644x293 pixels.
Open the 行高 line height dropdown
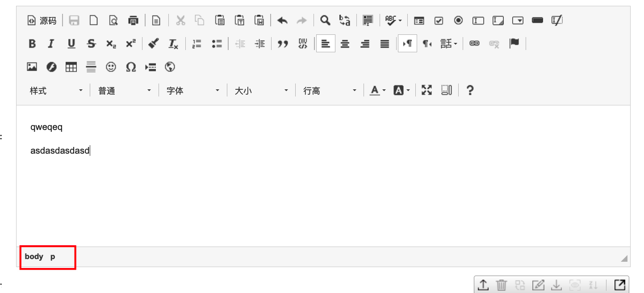tap(330, 91)
